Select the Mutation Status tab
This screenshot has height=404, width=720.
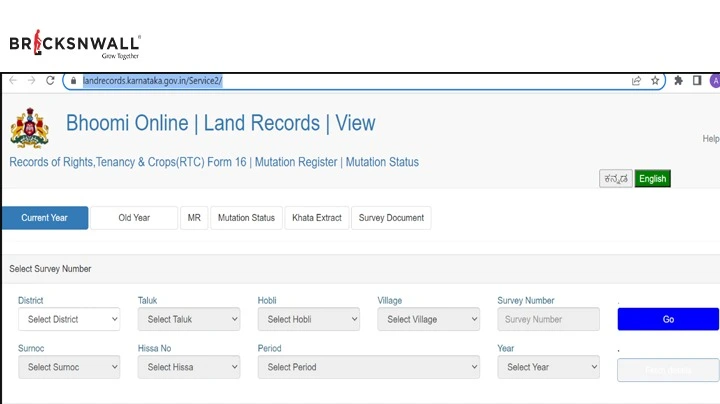tap(246, 218)
